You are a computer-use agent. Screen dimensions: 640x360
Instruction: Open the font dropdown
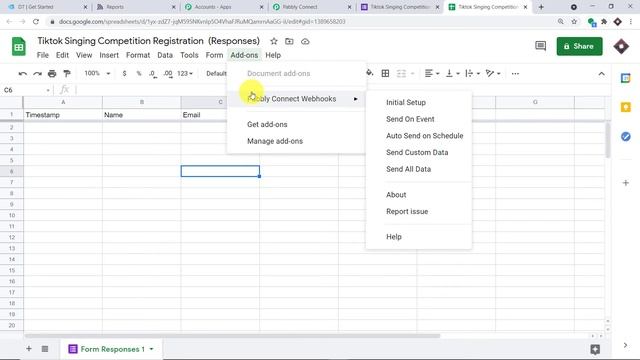point(216,73)
